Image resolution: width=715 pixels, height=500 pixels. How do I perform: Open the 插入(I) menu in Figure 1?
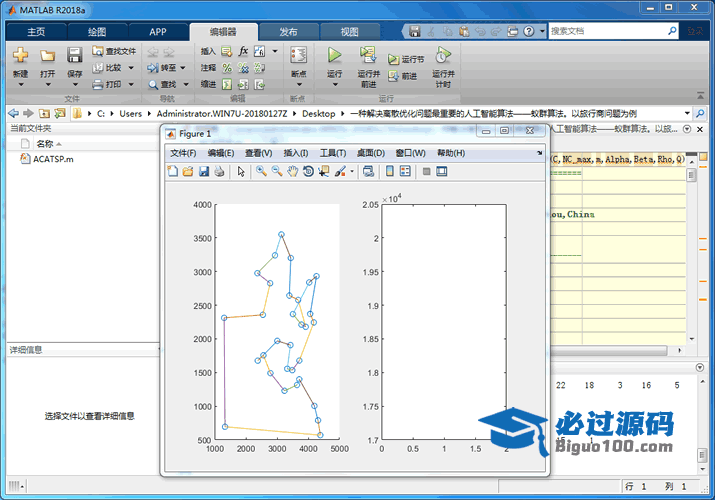pos(295,153)
